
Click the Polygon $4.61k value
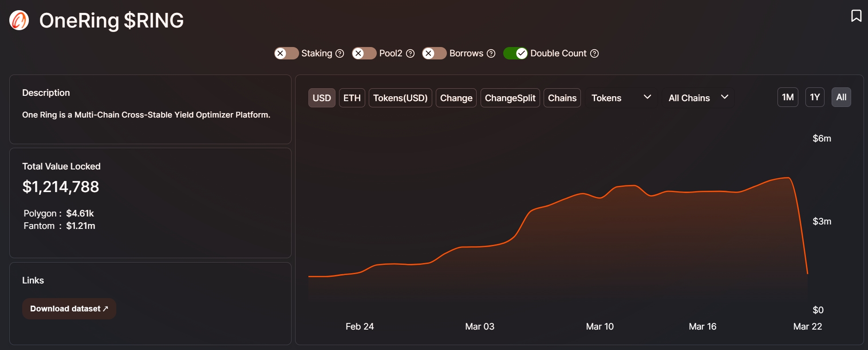tap(80, 213)
